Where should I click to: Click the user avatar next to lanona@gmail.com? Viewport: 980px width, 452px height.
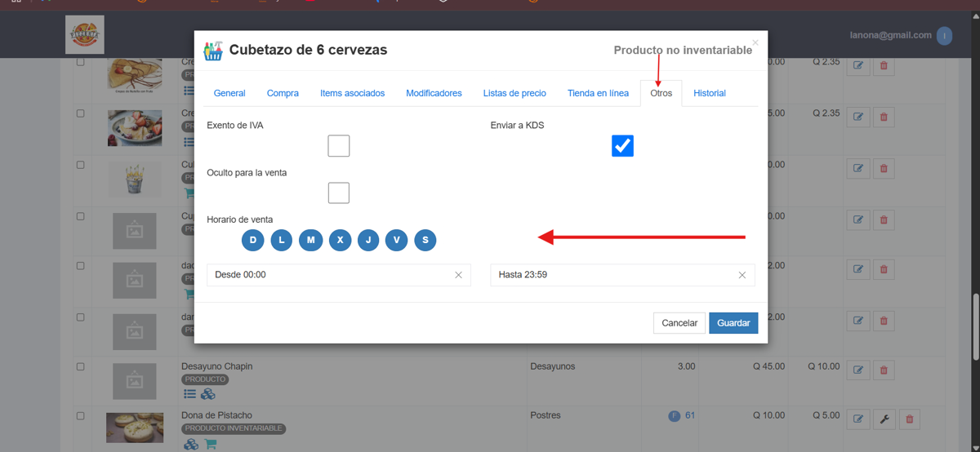tap(944, 36)
